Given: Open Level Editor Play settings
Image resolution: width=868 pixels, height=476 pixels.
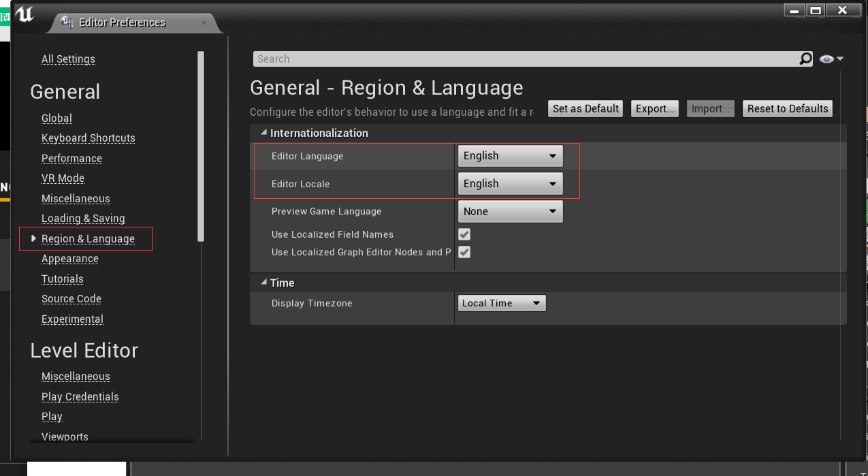Looking at the screenshot, I should click(x=52, y=417).
